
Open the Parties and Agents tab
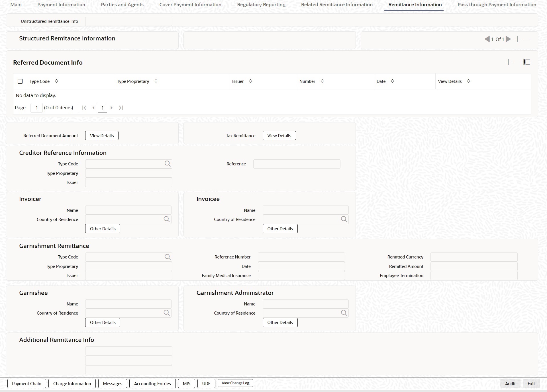(122, 5)
